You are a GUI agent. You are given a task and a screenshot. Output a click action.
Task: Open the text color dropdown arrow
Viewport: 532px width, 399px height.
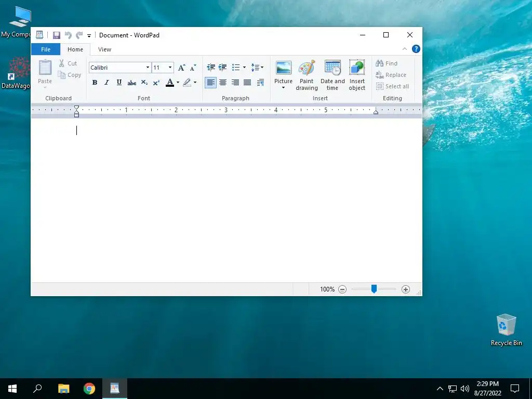[x=178, y=83]
